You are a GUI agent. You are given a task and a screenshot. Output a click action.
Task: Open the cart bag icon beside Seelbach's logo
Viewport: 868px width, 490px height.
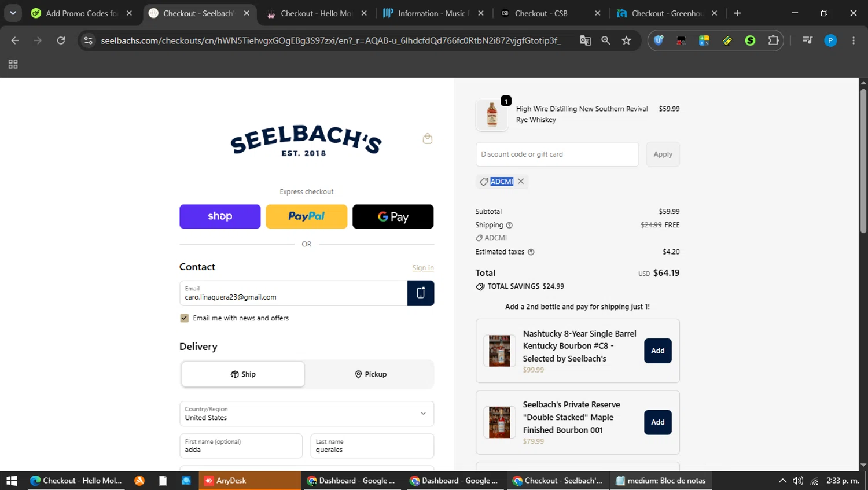427,138
